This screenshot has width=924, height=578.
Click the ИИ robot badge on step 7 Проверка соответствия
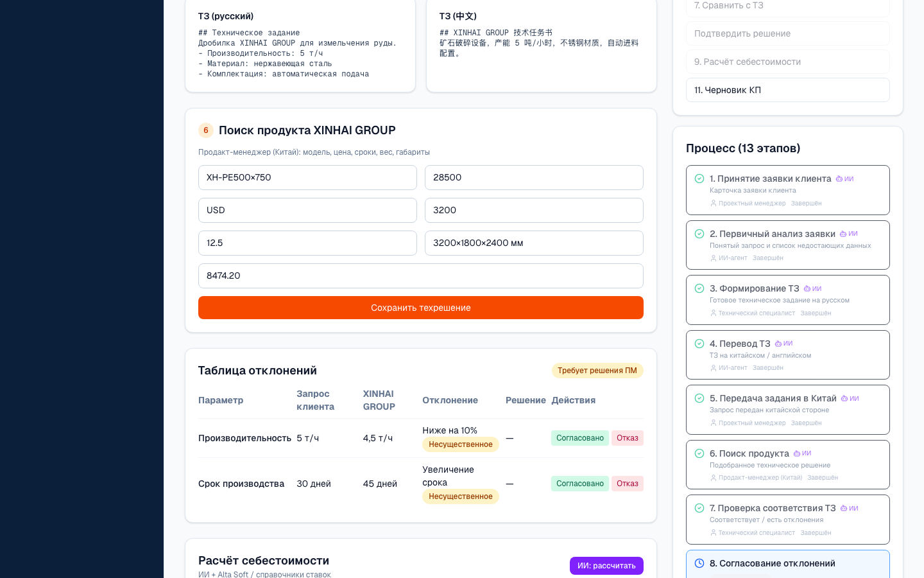[849, 508]
